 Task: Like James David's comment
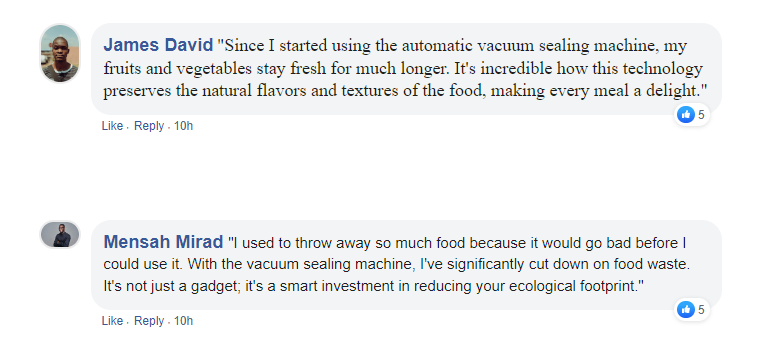click(112, 126)
